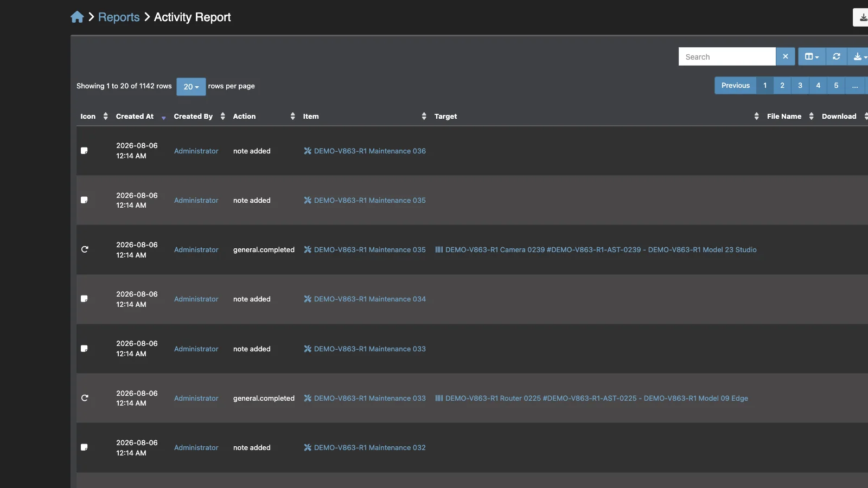Select 'general.completed' text in Camera 0239 row

tap(264, 250)
